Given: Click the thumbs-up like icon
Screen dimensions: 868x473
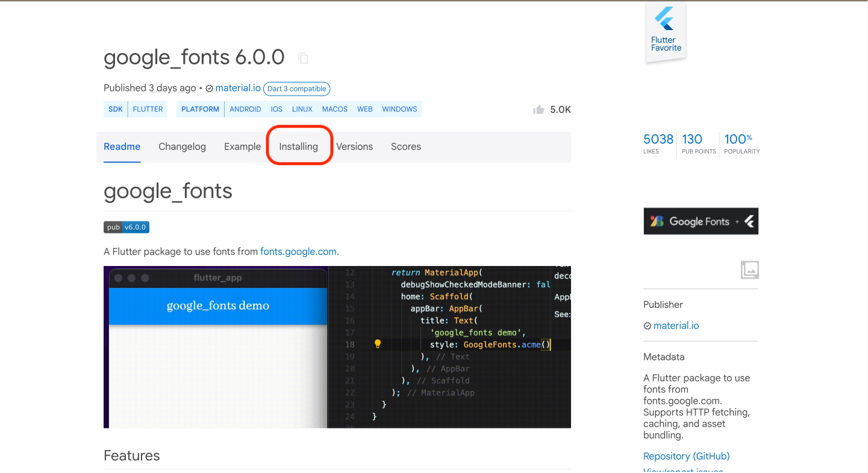Looking at the screenshot, I should [539, 110].
